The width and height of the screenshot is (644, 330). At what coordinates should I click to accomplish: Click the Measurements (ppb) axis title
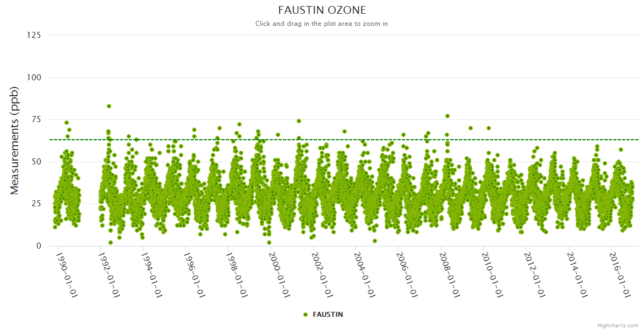pos(15,140)
